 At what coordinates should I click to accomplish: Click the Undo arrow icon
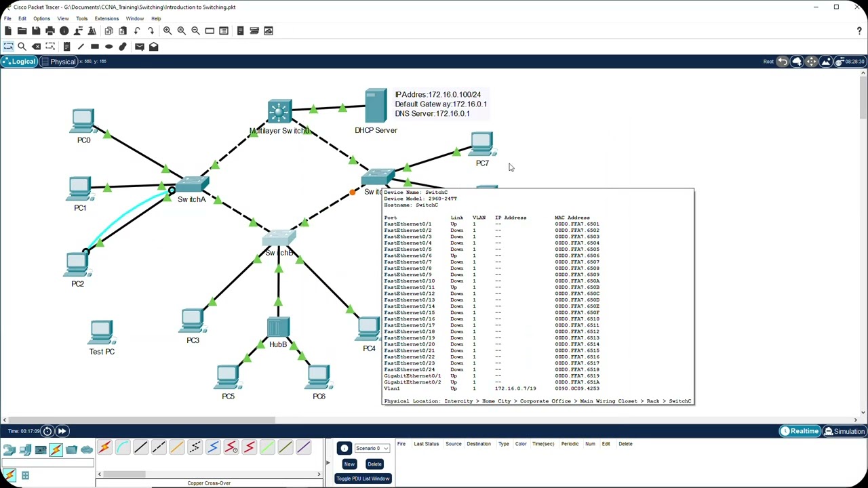coord(137,30)
